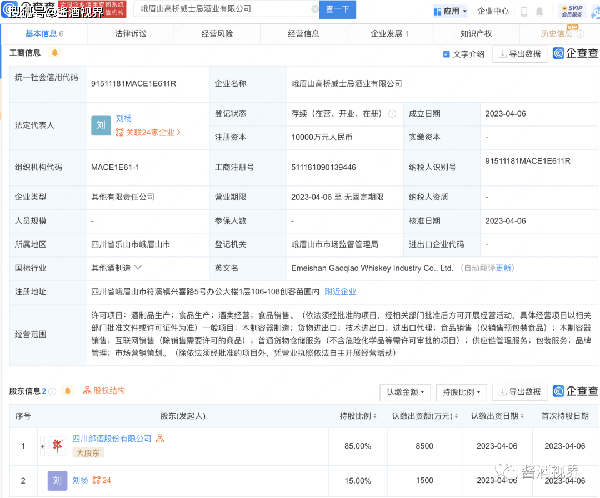This screenshot has width=600, height=498.
Task: Click 导出数据 button in 工商信息 section
Action: tap(514, 53)
